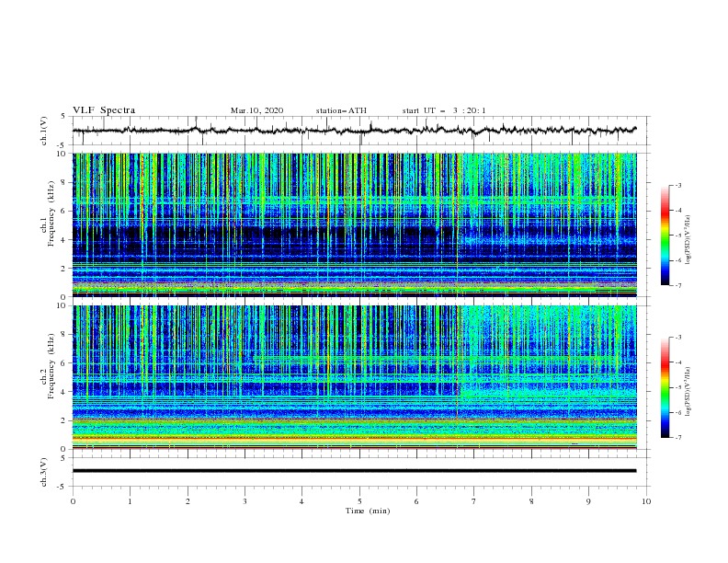Click tick label "8" on the Time axis
This screenshot has height=563, width=728.
click(531, 501)
